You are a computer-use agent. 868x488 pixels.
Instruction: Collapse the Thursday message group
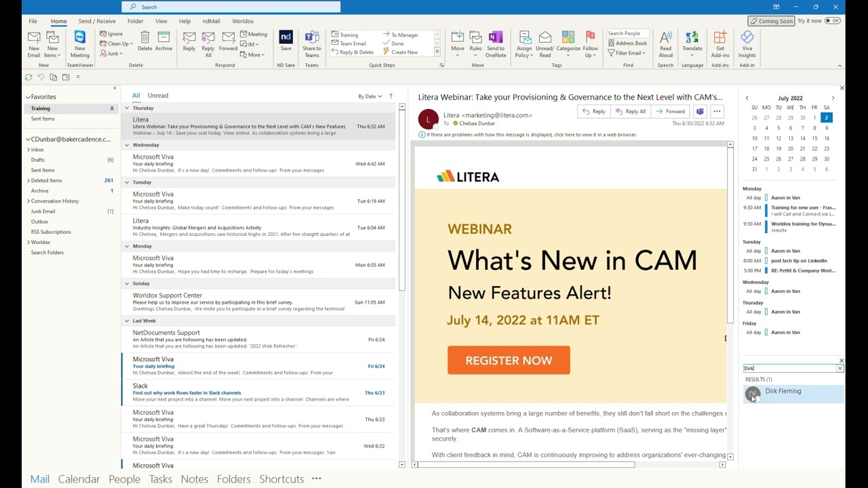click(126, 108)
